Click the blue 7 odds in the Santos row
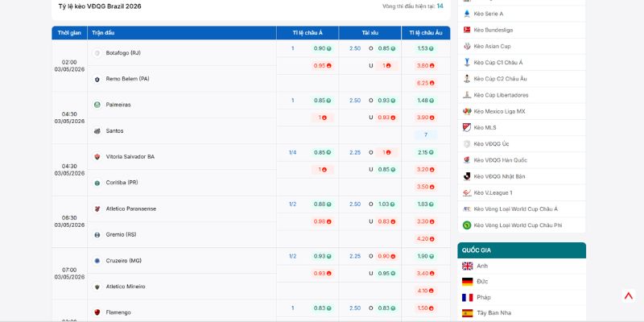This screenshot has height=322, width=644. click(x=426, y=134)
